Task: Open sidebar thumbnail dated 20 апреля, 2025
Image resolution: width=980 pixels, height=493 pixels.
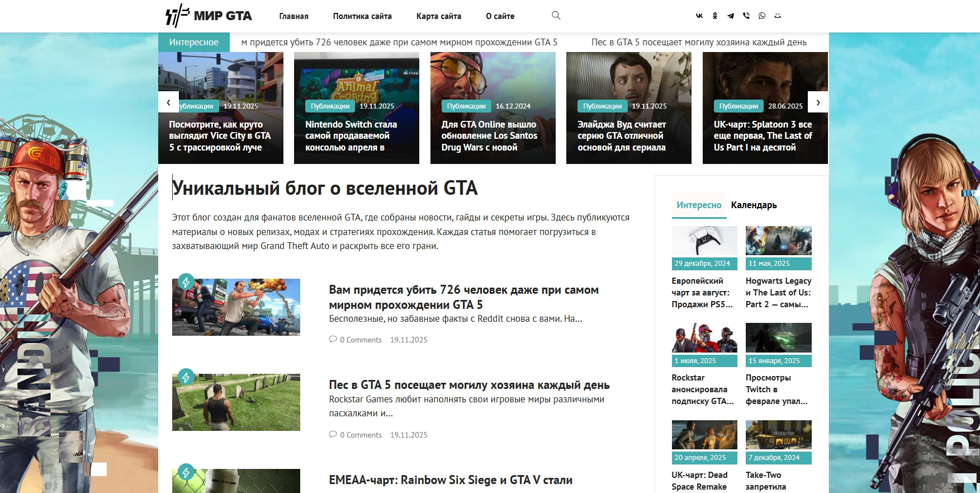Action: (704, 435)
